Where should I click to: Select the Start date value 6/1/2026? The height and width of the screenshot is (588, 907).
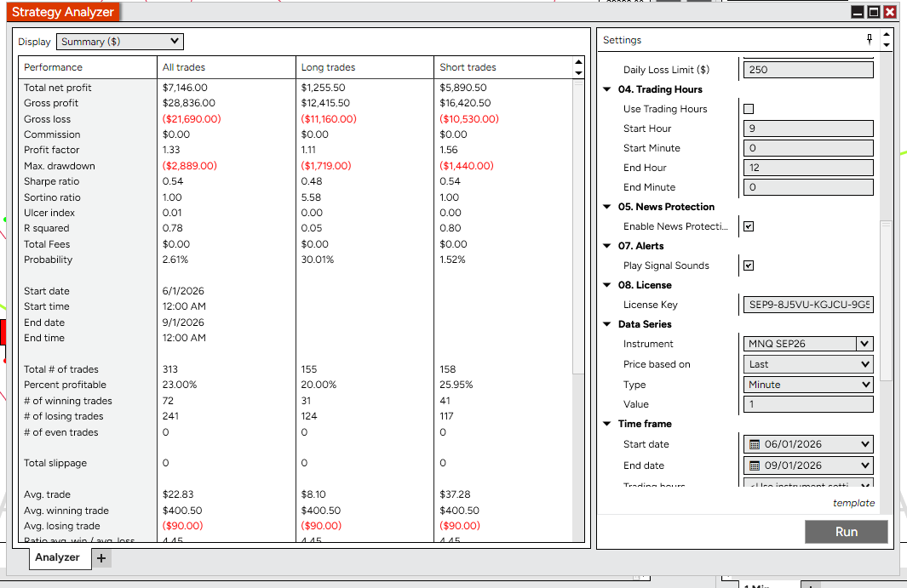(x=183, y=291)
